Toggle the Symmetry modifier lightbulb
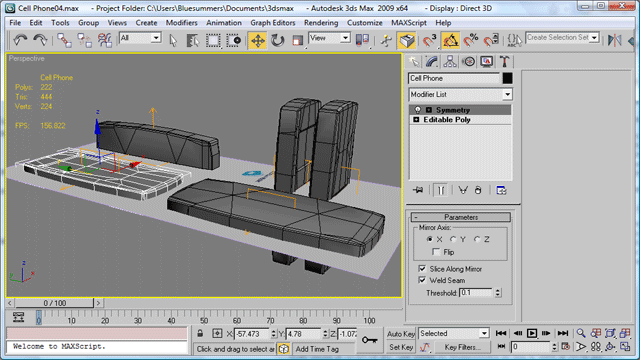Viewport: 640px width, 360px height. pyautogui.click(x=417, y=110)
